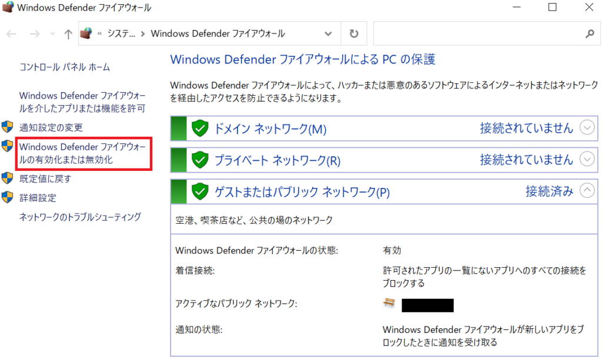The height and width of the screenshot is (364, 602).
Task: Open the アプリまたは機能を許可 link
Action: [x=82, y=102]
